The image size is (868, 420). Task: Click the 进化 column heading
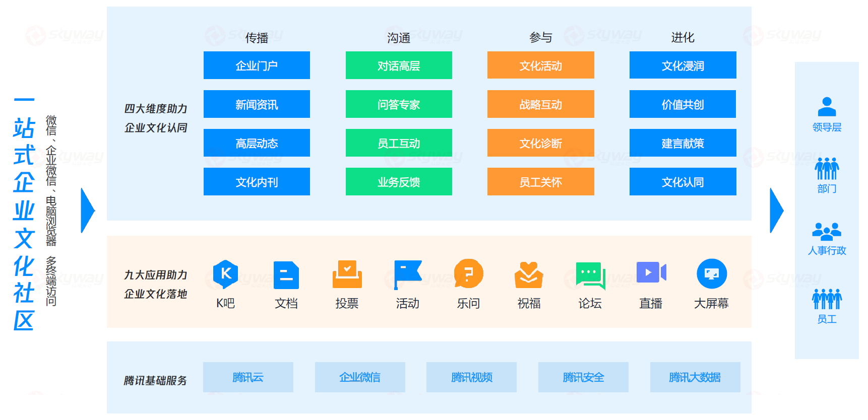(683, 37)
